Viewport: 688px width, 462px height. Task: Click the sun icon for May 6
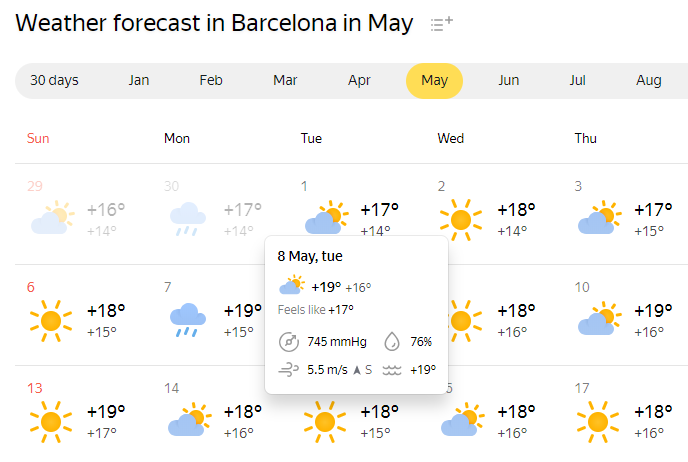50,320
